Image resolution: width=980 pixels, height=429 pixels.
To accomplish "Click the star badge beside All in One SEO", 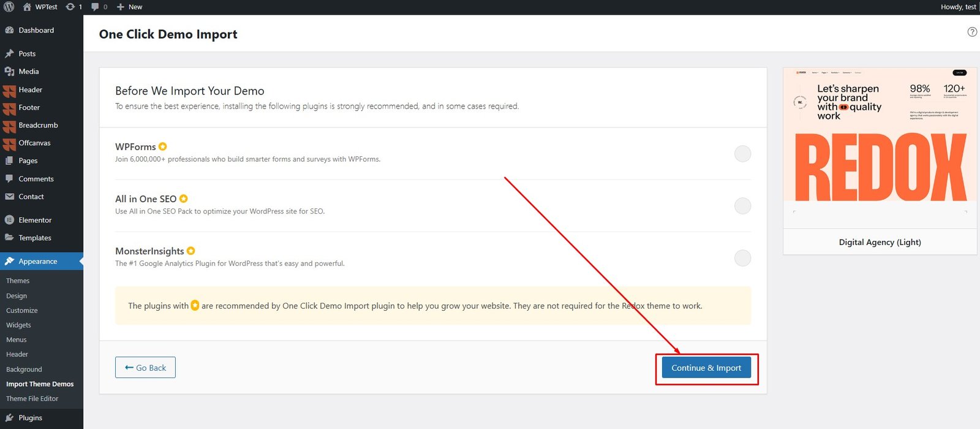I will point(184,199).
